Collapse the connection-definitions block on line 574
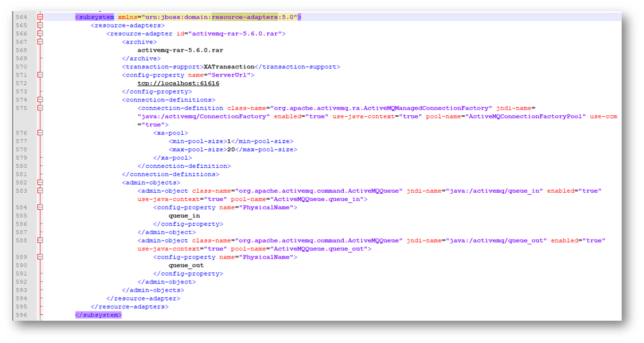Image resolution: width=644 pixels, height=343 pixels. pos(40,100)
